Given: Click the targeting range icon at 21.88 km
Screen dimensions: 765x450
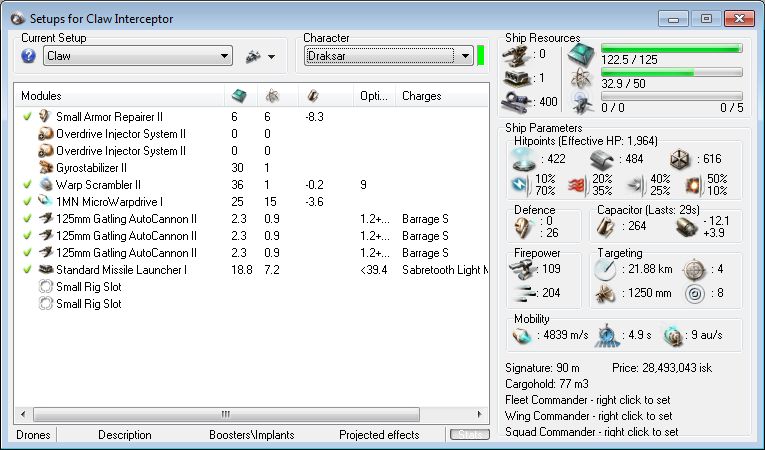Looking at the screenshot, I should [x=605, y=269].
